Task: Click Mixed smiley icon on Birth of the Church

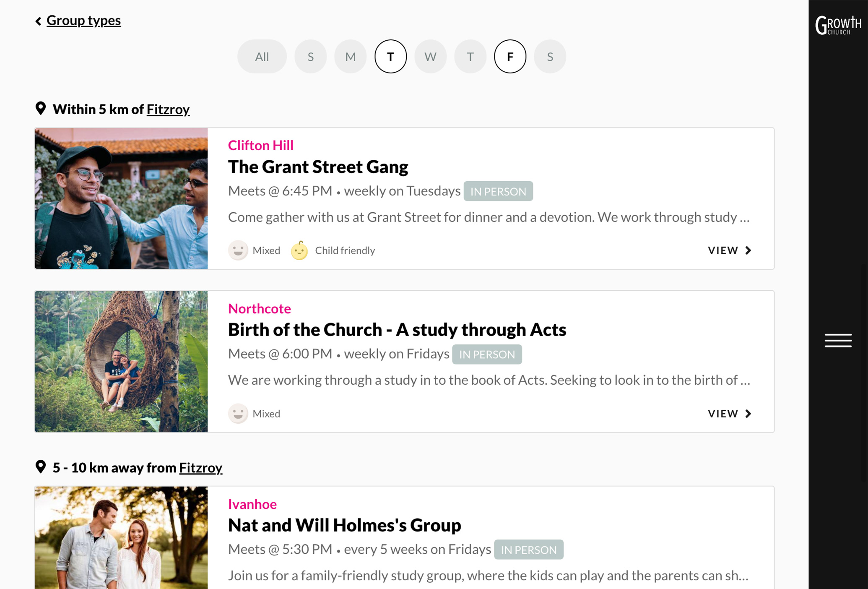Action: coord(238,414)
